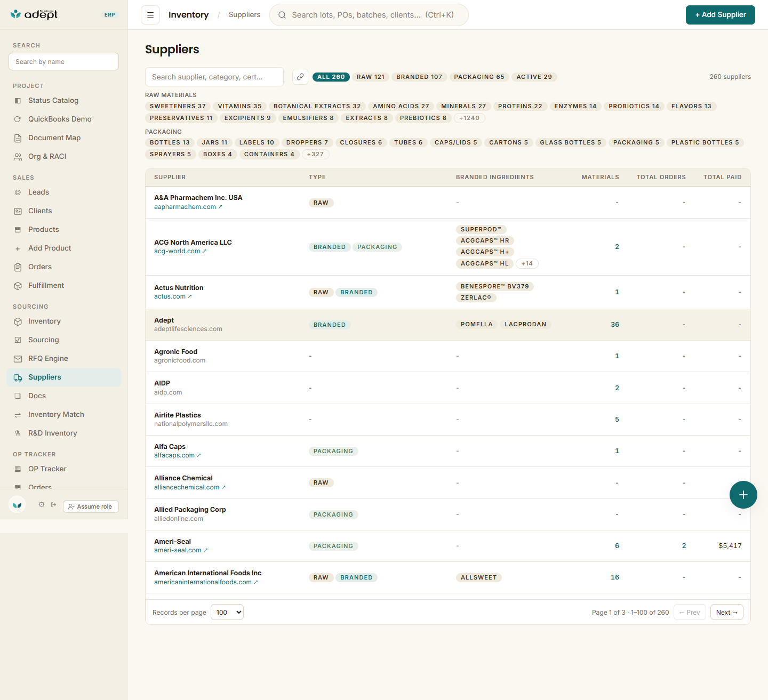
Task: Click the Add Supplier button
Action: point(721,15)
